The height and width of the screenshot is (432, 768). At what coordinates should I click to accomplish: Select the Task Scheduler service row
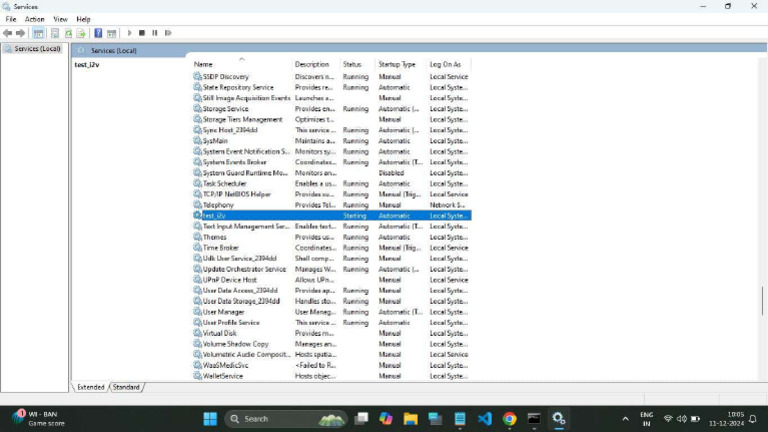tap(331, 184)
